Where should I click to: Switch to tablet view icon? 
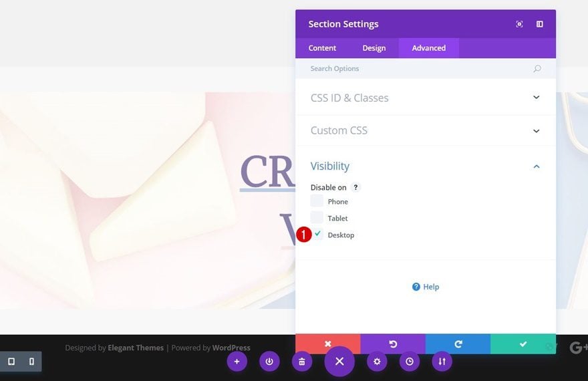coord(11,362)
